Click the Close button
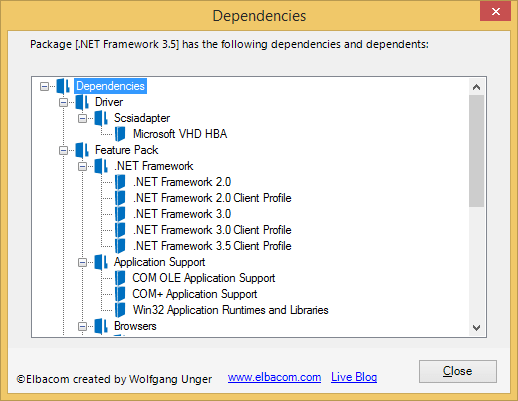The width and height of the screenshot is (518, 401). pos(458,371)
